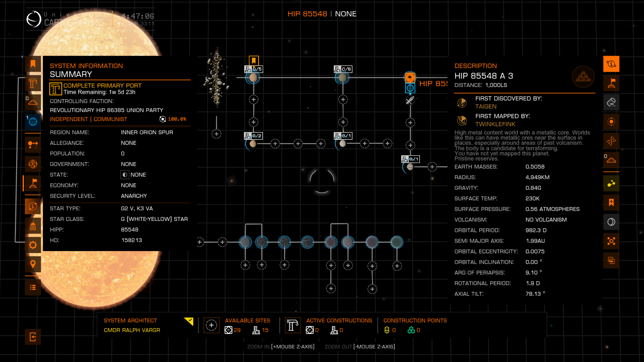
Task: Select the target circle icon in right sidebar
Action: 611,122
